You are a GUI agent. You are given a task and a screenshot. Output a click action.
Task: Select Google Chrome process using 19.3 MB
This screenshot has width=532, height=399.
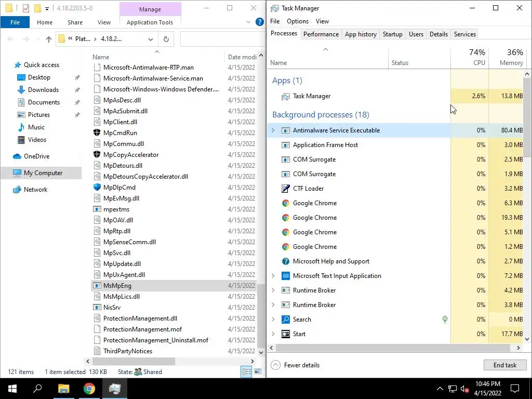tap(395, 218)
